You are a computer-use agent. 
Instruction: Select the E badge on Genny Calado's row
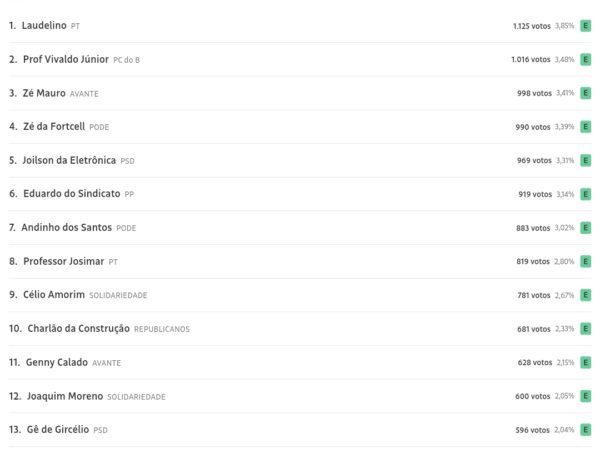tap(585, 362)
